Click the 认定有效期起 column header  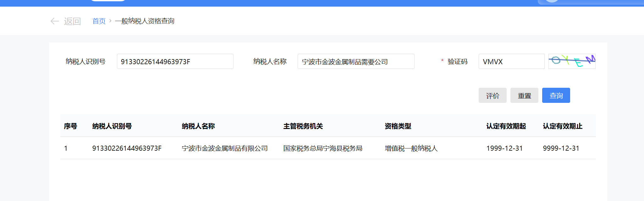(506, 126)
